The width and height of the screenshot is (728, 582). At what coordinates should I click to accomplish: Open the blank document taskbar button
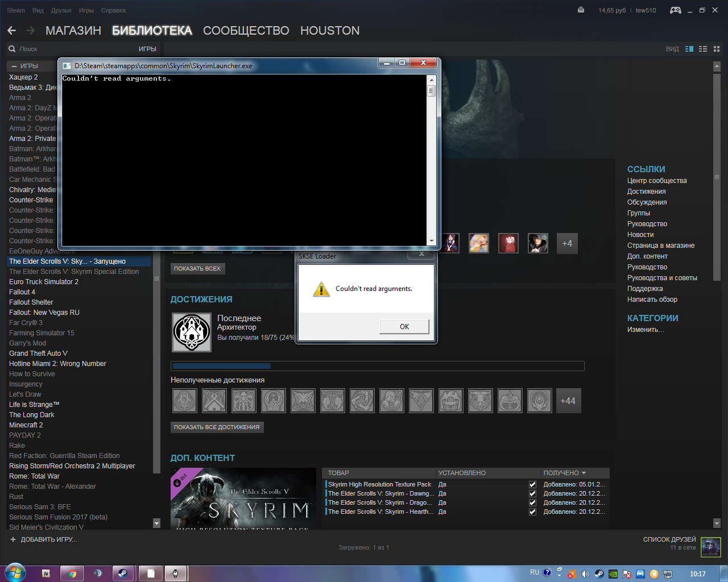pyautogui.click(x=150, y=573)
